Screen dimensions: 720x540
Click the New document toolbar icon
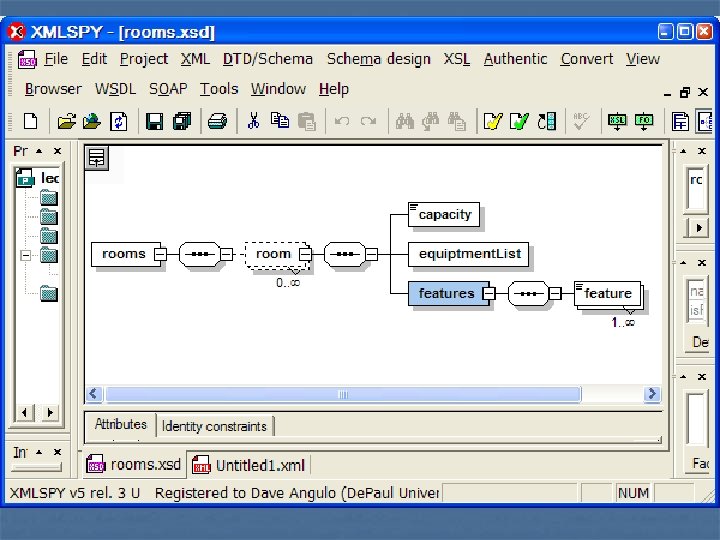[31, 121]
